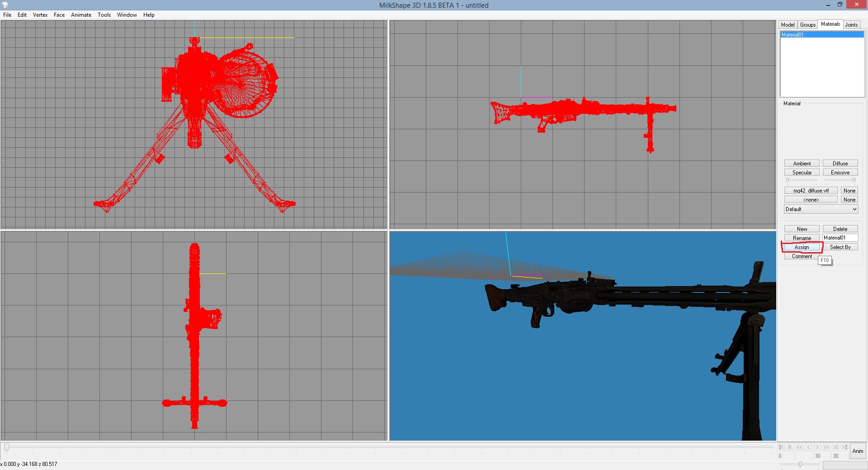Create a new material with New
Viewport: 868px width, 470px height.
point(802,229)
